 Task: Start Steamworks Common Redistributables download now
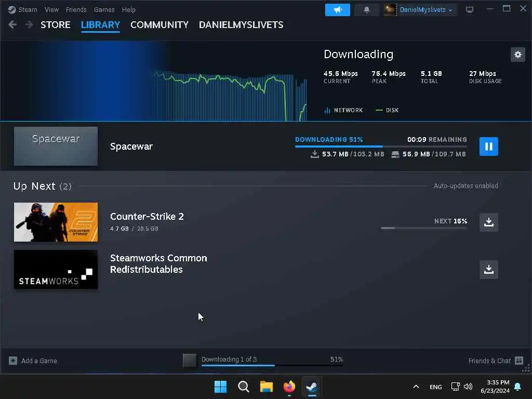pyautogui.click(x=488, y=270)
